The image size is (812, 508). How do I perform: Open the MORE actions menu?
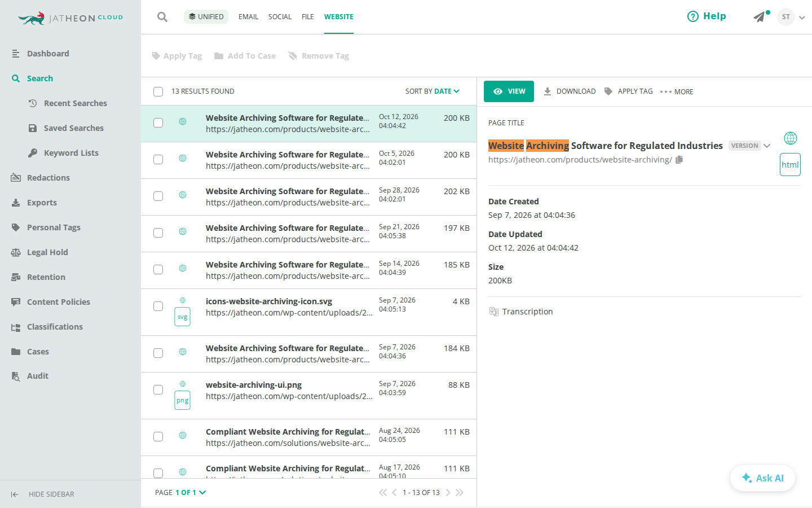click(x=677, y=91)
